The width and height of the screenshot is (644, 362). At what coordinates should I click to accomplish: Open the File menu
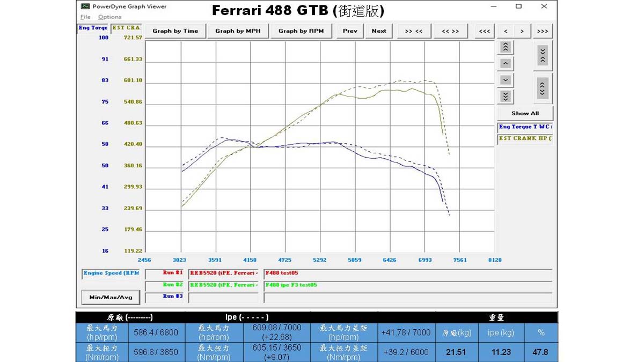85,17
